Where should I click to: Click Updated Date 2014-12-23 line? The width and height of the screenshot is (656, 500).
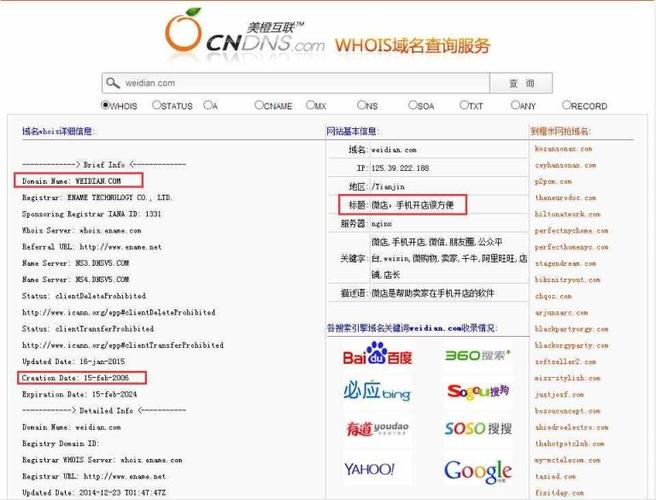pyautogui.click(x=94, y=493)
